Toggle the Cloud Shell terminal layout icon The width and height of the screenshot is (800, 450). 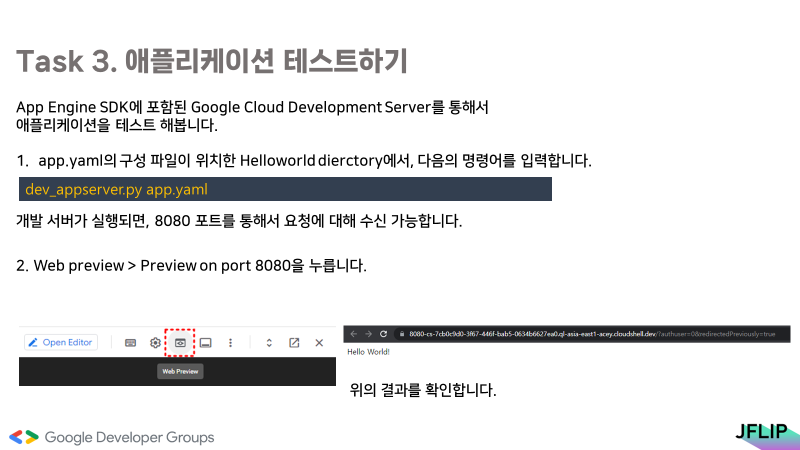pyautogui.click(x=206, y=343)
